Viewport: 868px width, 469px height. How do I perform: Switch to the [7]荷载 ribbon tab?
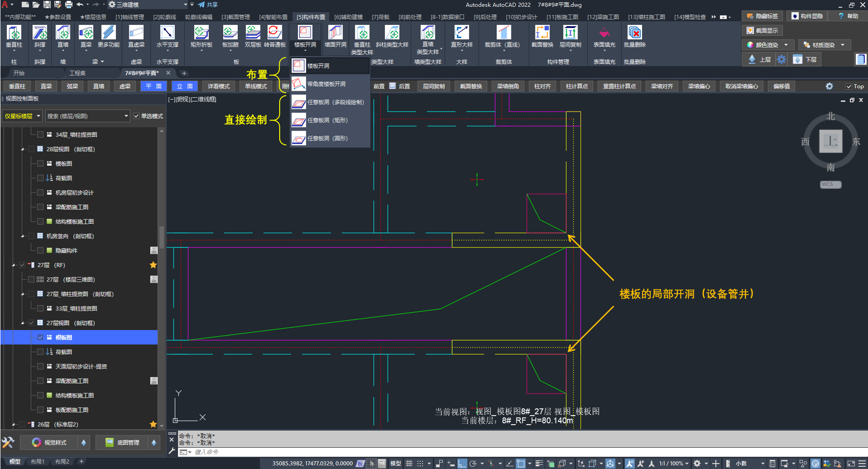[x=380, y=17]
